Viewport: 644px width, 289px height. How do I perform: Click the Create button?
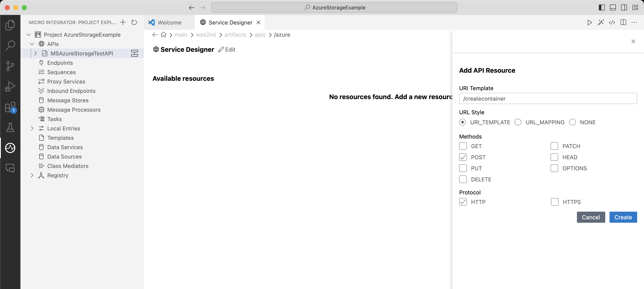pos(623,217)
